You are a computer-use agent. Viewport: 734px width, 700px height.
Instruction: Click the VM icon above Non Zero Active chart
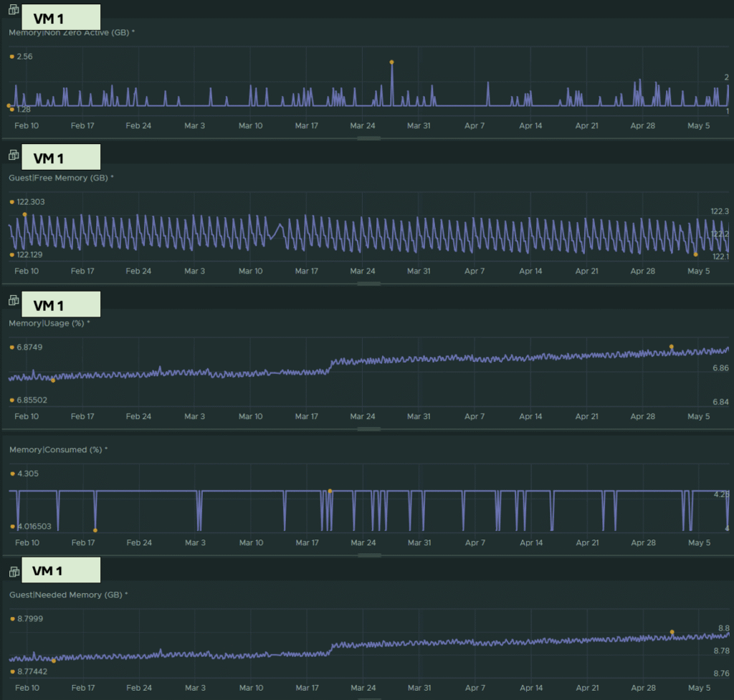14,9
